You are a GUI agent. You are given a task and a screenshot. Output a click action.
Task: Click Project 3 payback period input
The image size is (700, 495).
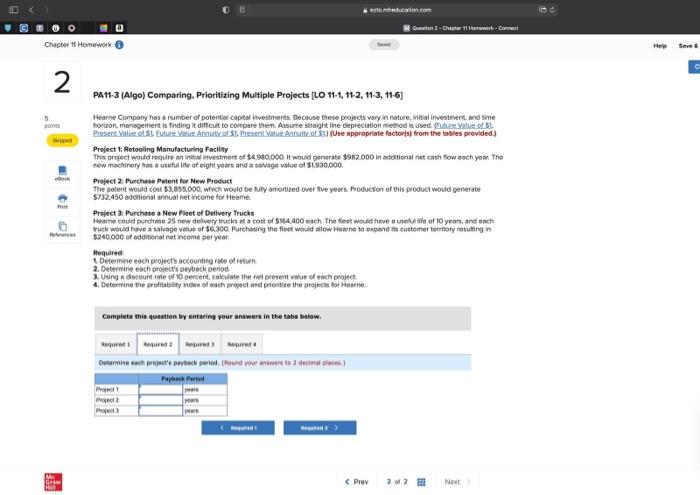tap(161, 411)
